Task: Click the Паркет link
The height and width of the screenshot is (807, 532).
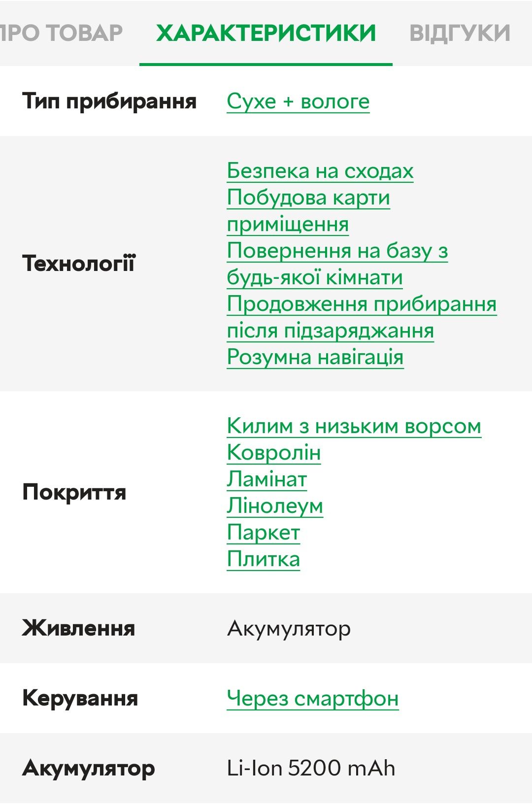Action: [x=264, y=533]
